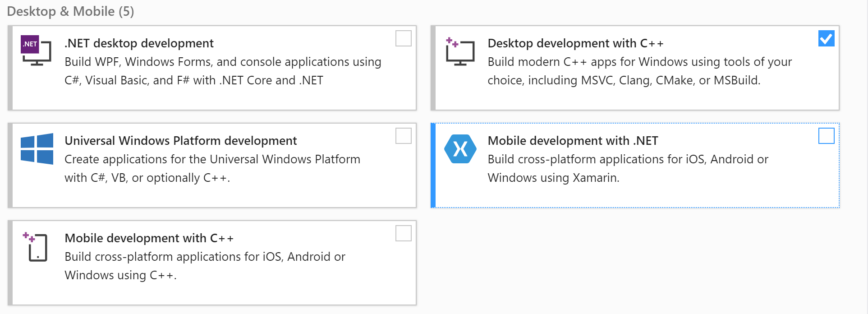The height and width of the screenshot is (314, 868).
Task: Click the Mobile development with C++ phone icon
Action: pos(36,247)
